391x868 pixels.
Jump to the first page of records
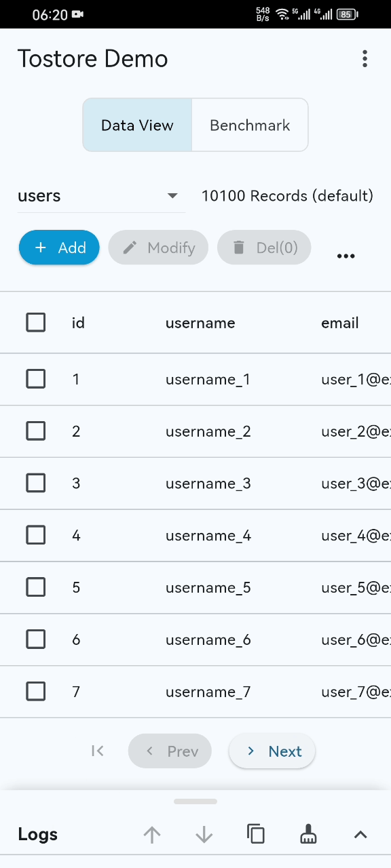pos(97,751)
